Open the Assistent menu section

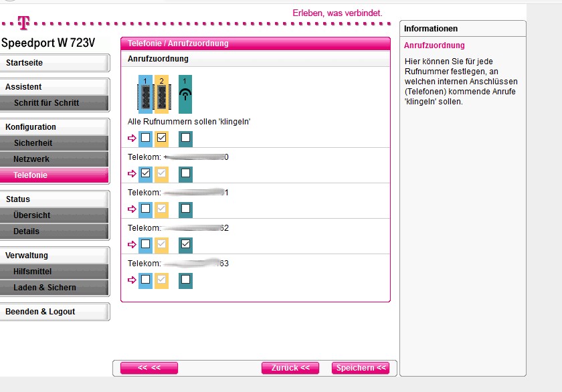tap(54, 87)
